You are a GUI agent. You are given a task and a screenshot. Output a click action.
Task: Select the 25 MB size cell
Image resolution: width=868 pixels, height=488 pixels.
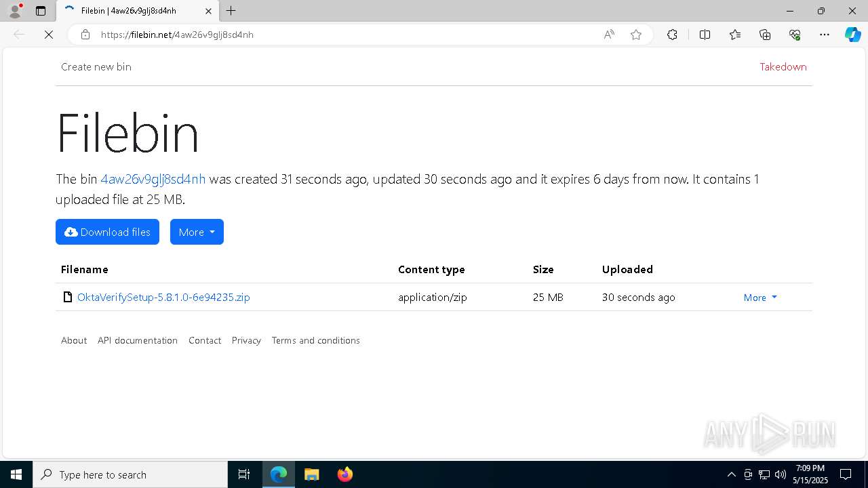548,297
